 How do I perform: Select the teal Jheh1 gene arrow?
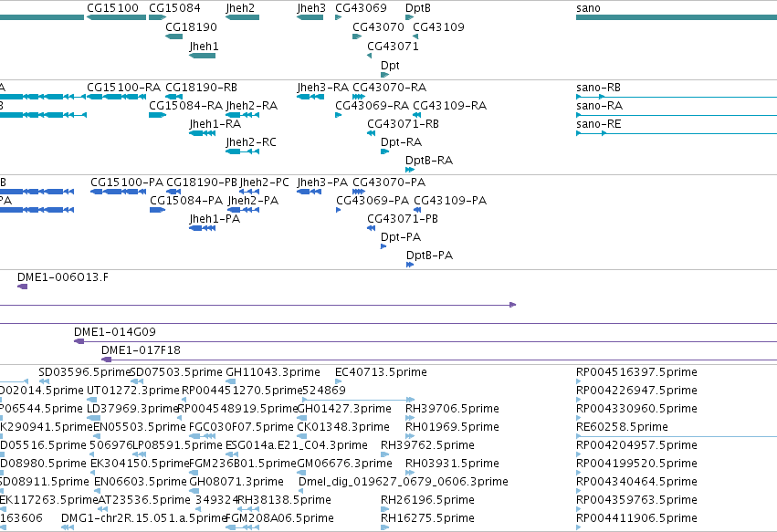tap(202, 56)
